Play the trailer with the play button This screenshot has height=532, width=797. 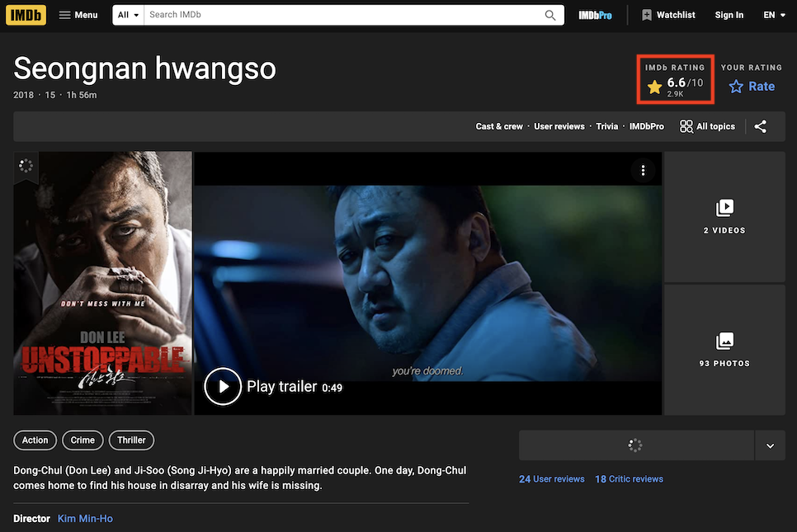click(x=223, y=387)
